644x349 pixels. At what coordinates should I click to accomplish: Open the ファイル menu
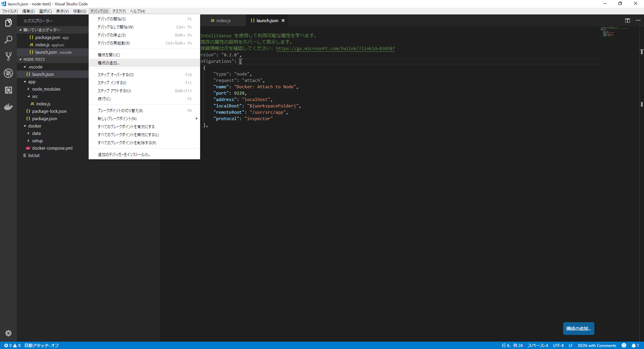tap(9, 11)
